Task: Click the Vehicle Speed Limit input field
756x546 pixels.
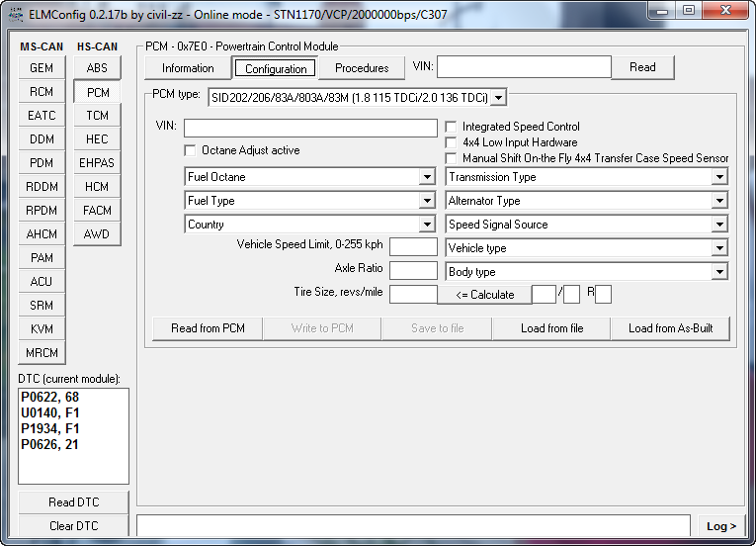Action: point(413,246)
